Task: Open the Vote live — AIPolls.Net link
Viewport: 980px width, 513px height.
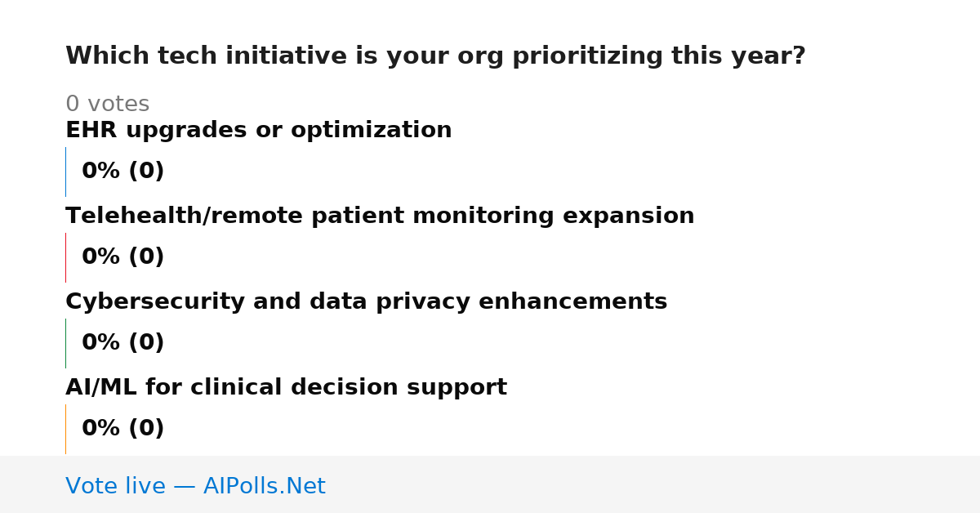Action: click(x=195, y=486)
